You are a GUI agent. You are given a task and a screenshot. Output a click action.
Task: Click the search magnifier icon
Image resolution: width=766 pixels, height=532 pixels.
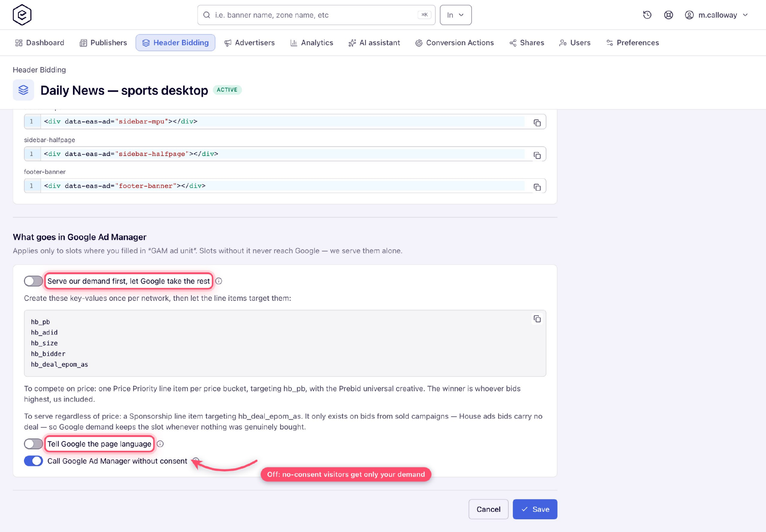[x=206, y=15]
